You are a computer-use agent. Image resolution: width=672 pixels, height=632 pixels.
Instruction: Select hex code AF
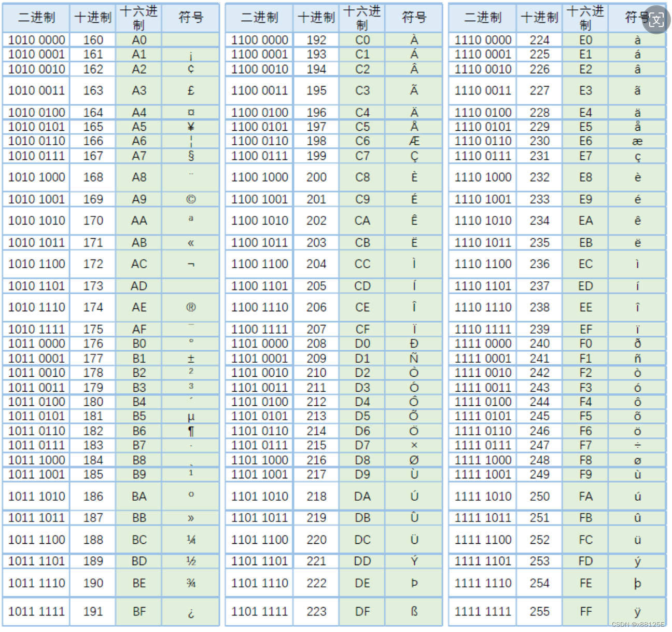pyautogui.click(x=139, y=329)
